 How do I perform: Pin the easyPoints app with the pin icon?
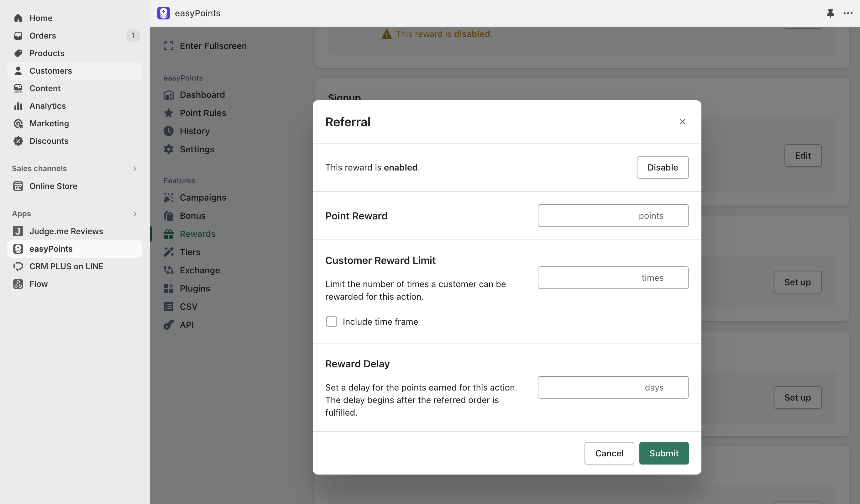point(830,13)
